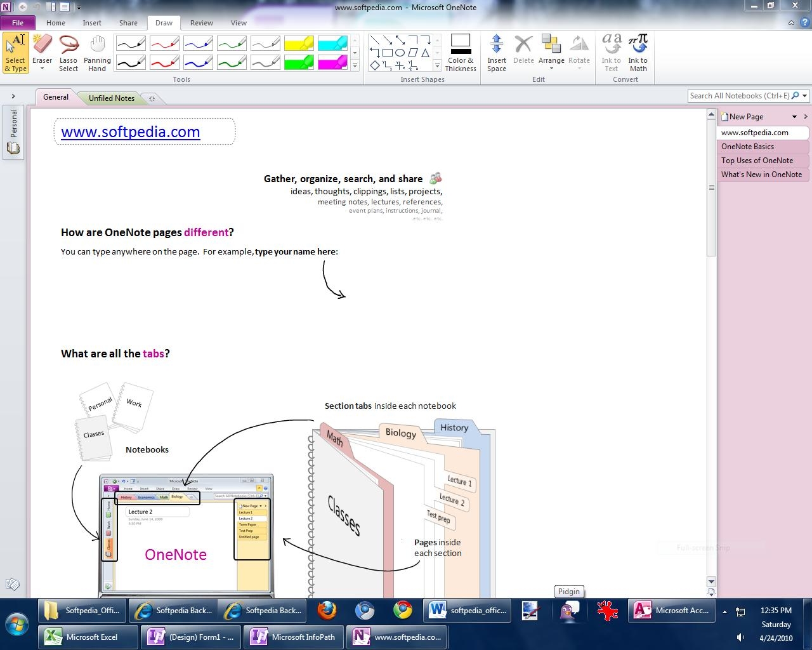Click the Insert Space icon

pyautogui.click(x=497, y=52)
